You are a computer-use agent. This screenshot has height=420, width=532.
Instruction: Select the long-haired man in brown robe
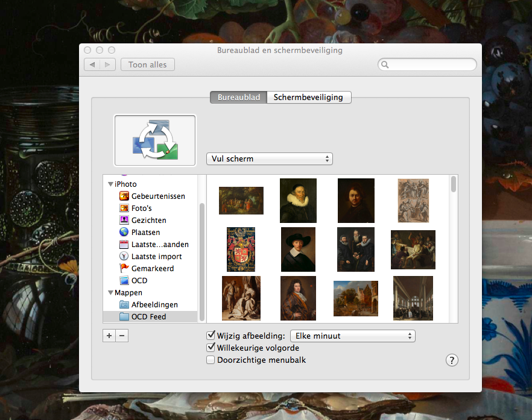298,298
